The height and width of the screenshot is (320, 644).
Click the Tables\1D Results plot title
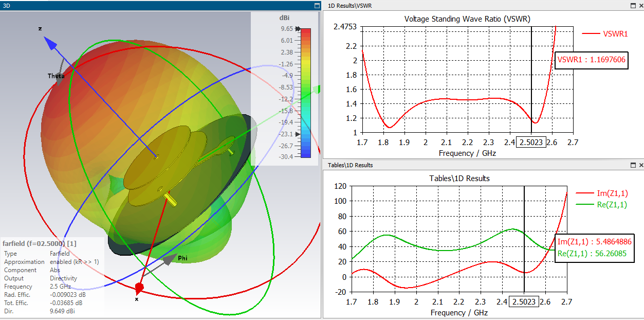pos(459,179)
